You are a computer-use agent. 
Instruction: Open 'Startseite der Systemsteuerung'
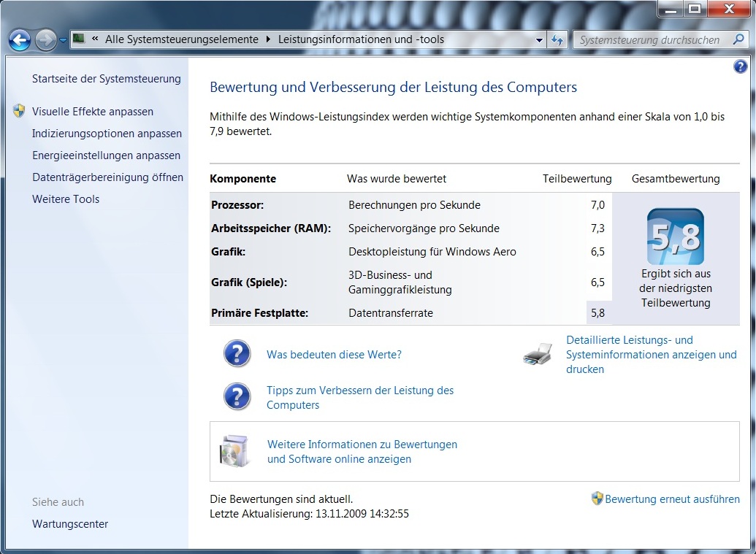click(107, 79)
